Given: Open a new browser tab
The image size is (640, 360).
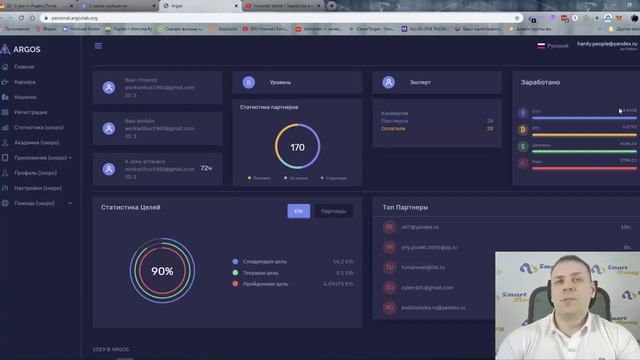Looking at the screenshot, I should coord(331,6).
